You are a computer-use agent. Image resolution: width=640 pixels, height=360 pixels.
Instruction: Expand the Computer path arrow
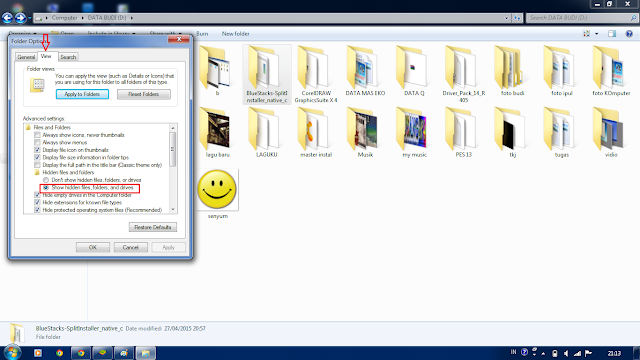point(82,18)
